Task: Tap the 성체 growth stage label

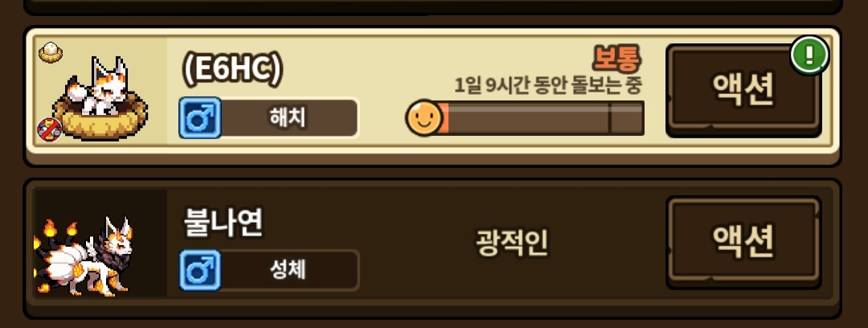Action: (288, 270)
